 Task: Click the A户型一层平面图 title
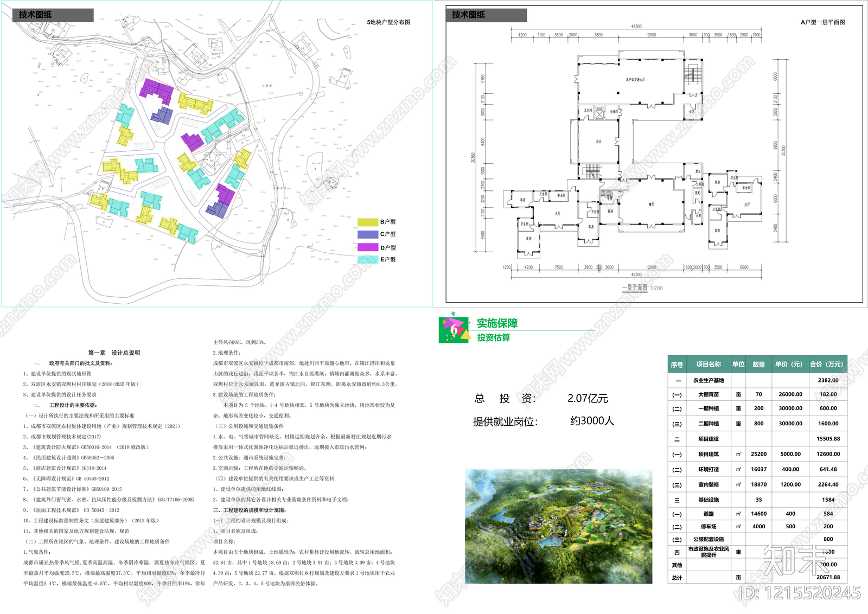[822, 22]
